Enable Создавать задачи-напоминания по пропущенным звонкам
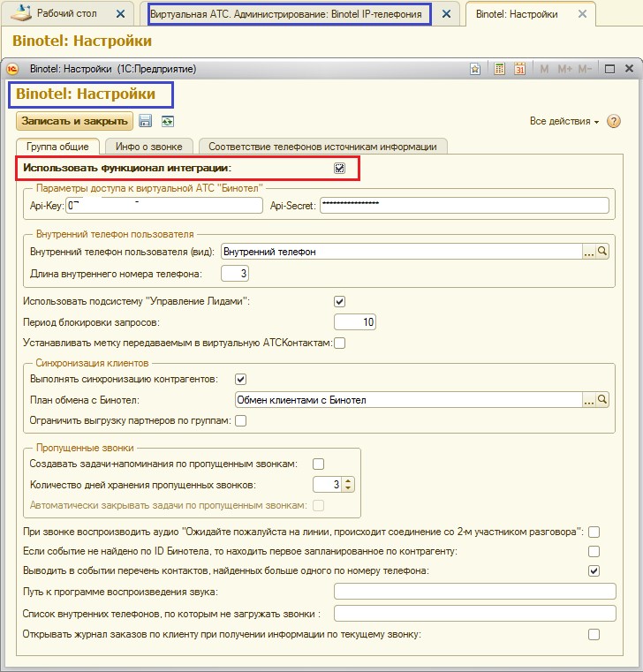Image resolution: width=643 pixels, height=672 pixels. point(319,464)
